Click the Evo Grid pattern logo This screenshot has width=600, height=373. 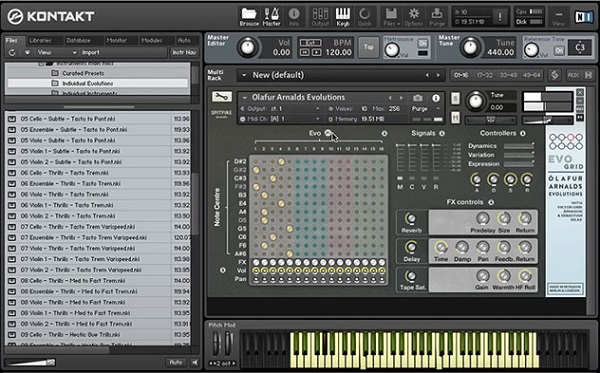coord(566,142)
